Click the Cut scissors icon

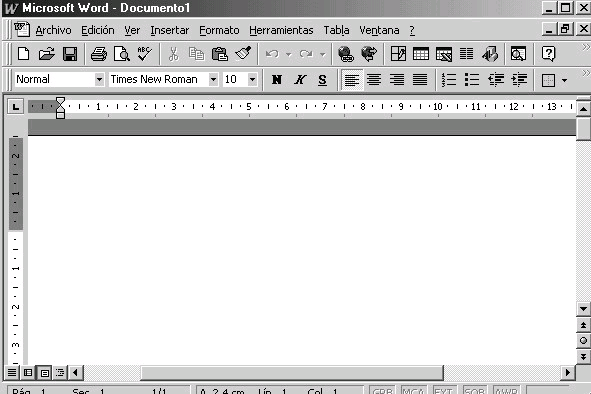pos(173,54)
